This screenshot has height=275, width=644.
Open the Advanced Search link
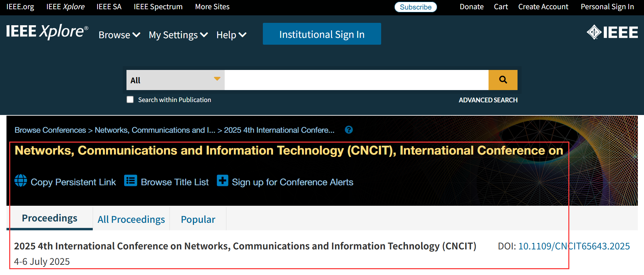point(488,100)
